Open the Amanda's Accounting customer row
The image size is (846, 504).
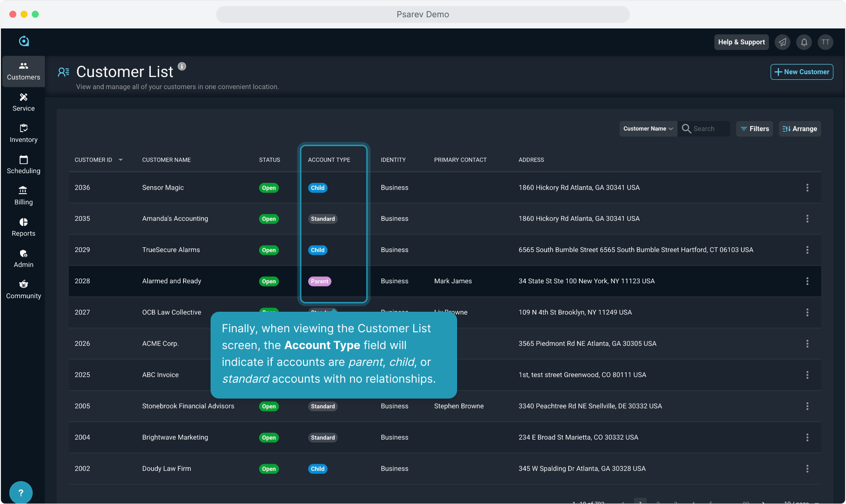pos(175,218)
